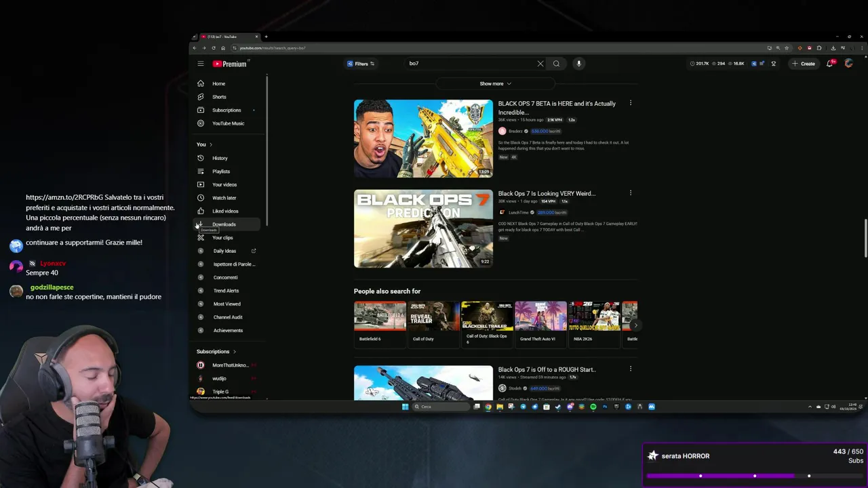Open Black Ops 7 Is Off to a ROUGH Start
Screen dimensions: 868x488
[547, 369]
